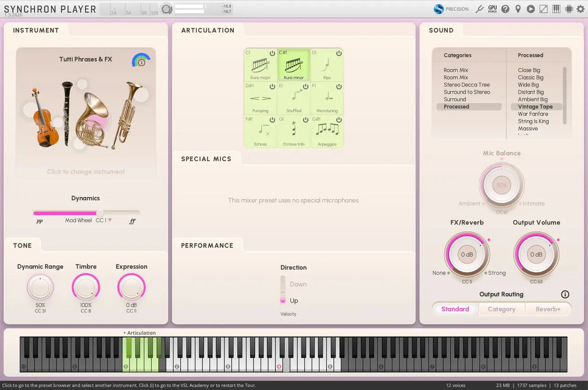
Task: Switch to the Category output routing tab
Action: pyautogui.click(x=501, y=309)
